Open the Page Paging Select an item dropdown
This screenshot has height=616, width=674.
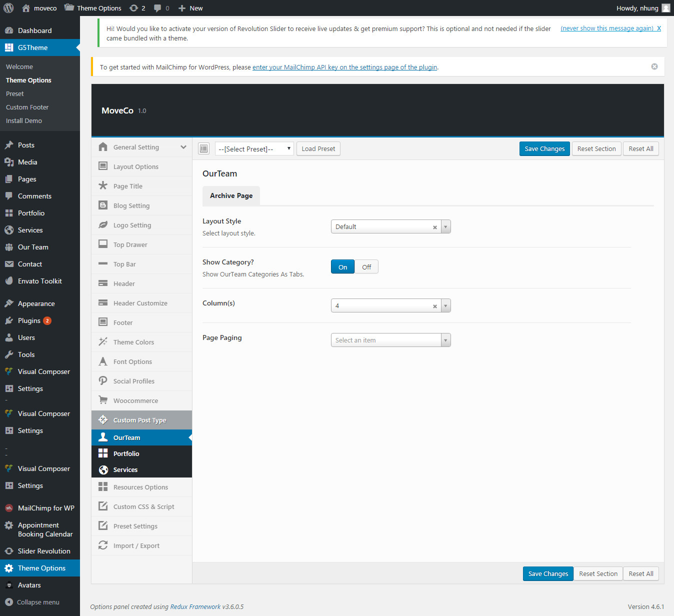[391, 340]
